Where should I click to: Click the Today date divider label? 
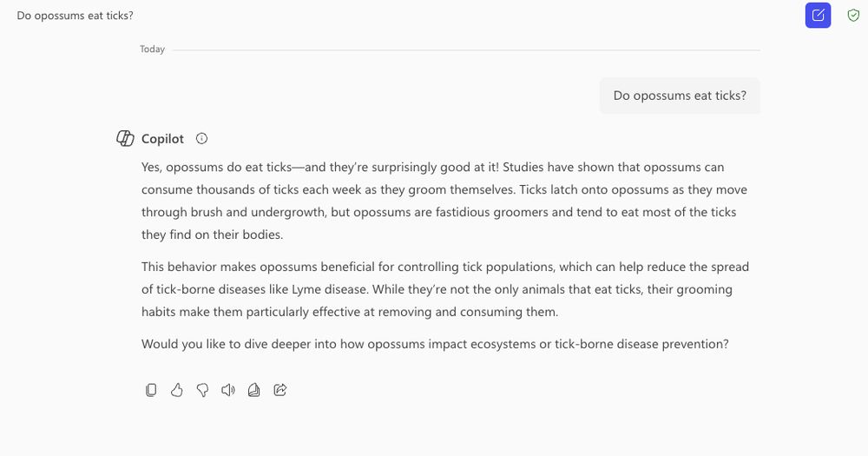coord(152,50)
